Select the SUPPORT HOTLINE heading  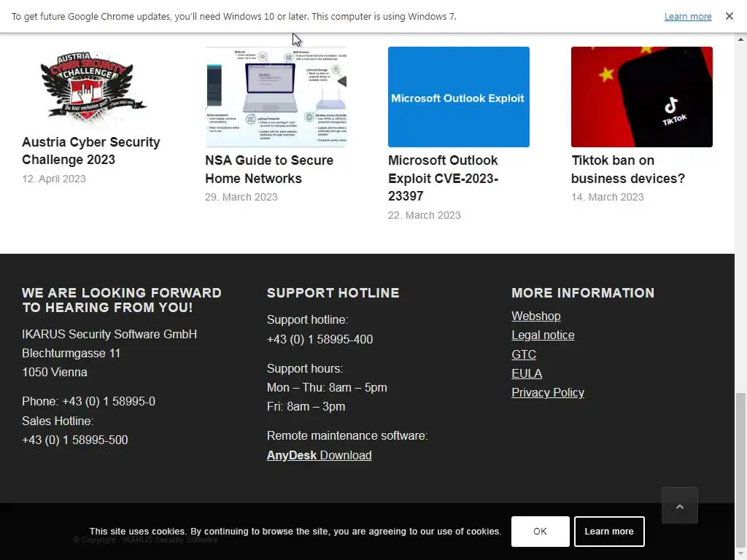click(333, 293)
